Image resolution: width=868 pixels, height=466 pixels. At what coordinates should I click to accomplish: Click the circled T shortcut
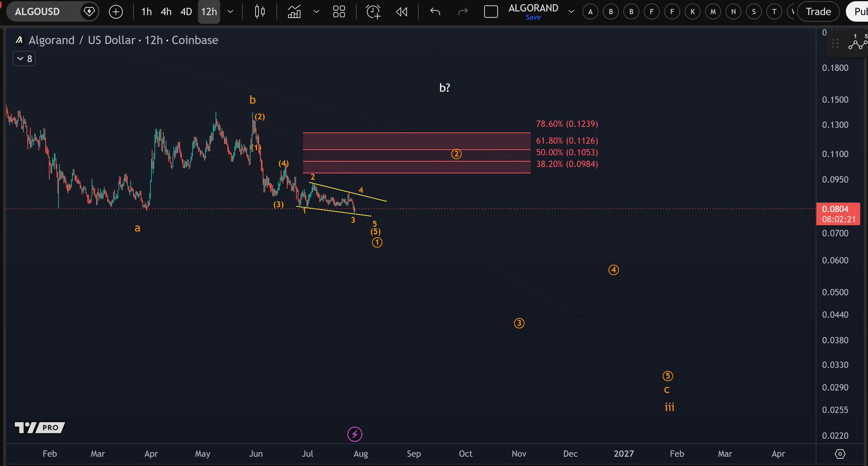(774, 11)
